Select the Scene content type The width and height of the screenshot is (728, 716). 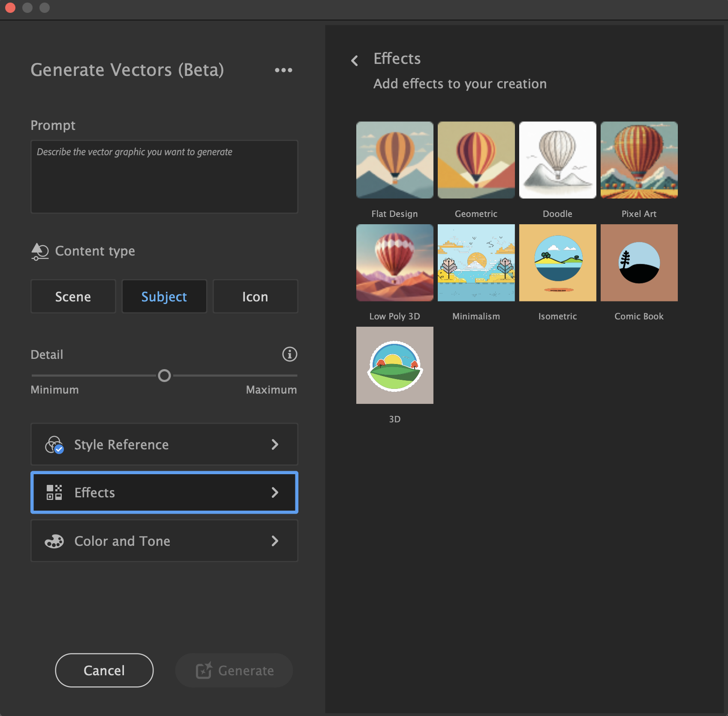click(x=73, y=296)
